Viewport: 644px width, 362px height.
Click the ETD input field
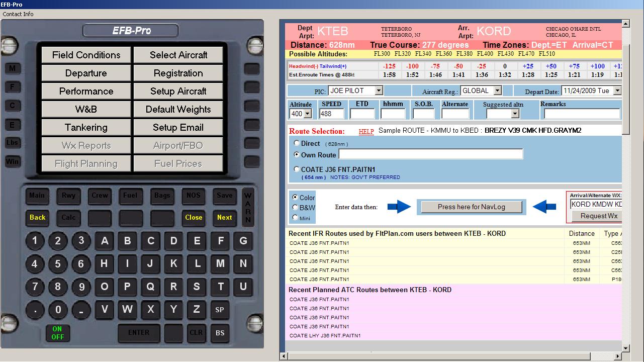tap(362, 114)
